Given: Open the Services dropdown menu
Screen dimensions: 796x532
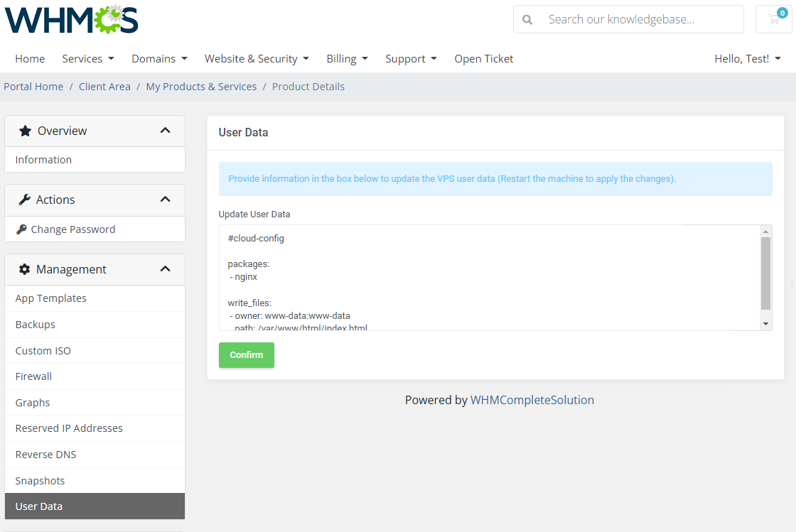Looking at the screenshot, I should (88, 59).
